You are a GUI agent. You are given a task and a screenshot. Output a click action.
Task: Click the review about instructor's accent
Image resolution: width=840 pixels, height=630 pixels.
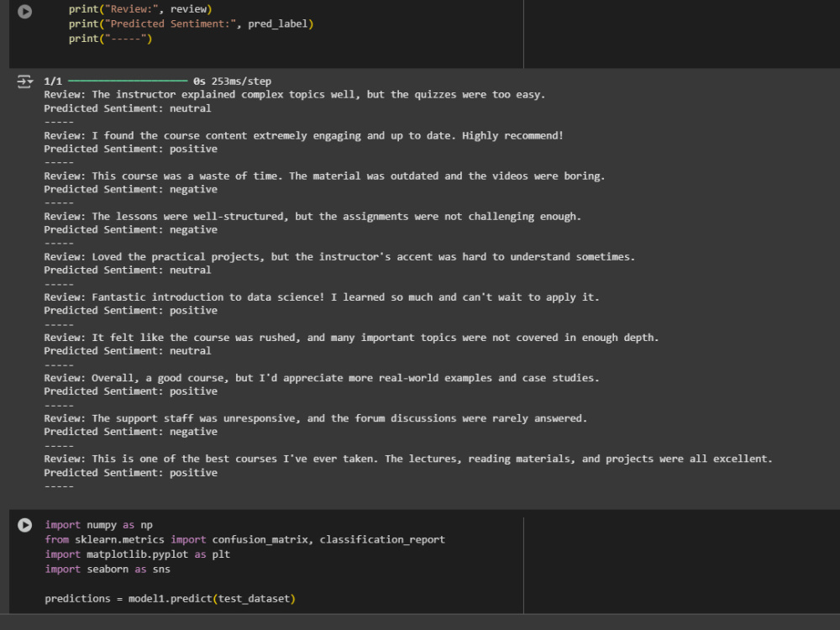[x=339, y=257]
